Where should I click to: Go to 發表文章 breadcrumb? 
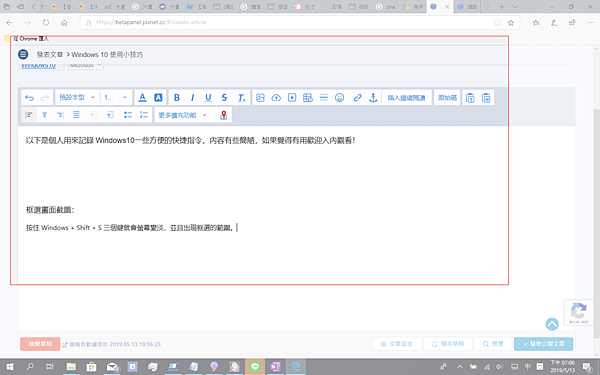tap(50, 55)
